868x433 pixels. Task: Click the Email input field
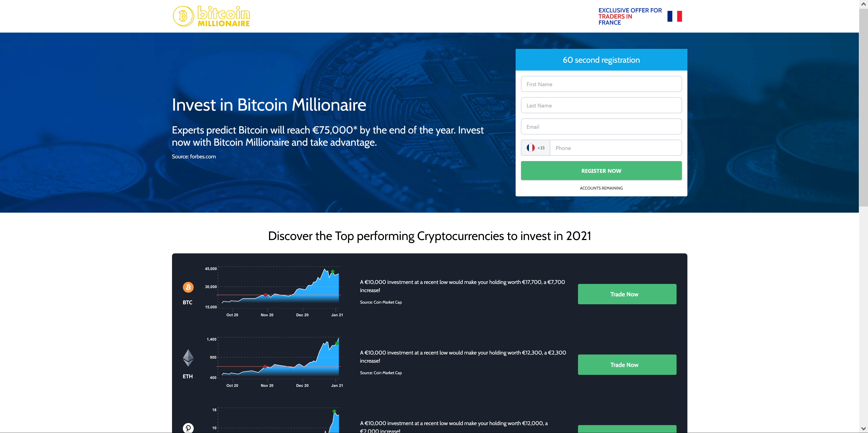coord(601,126)
